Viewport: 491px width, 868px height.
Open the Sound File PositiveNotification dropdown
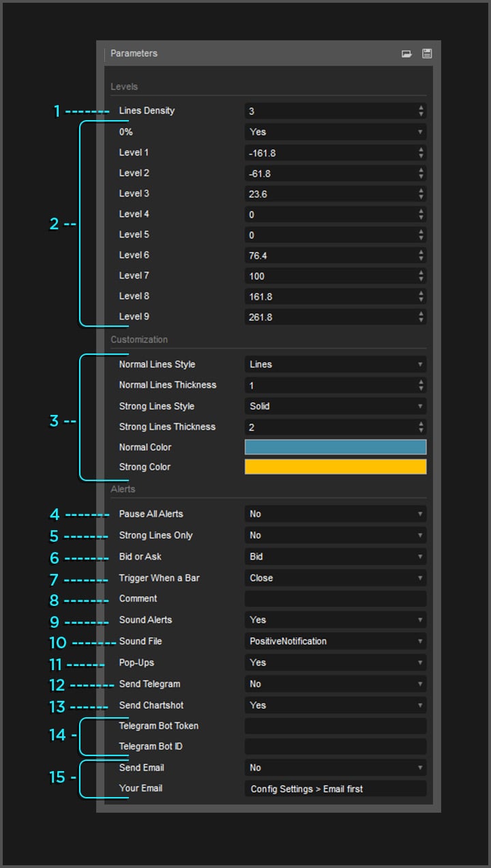(x=336, y=641)
